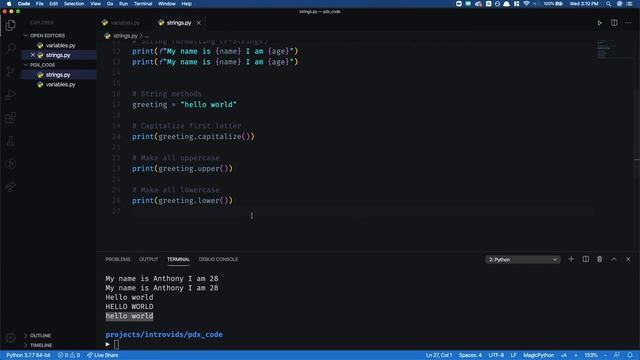Image resolution: width=640 pixels, height=360 pixels.
Task: Open the Selection menu
Action: pyautogui.click(x=74, y=4)
